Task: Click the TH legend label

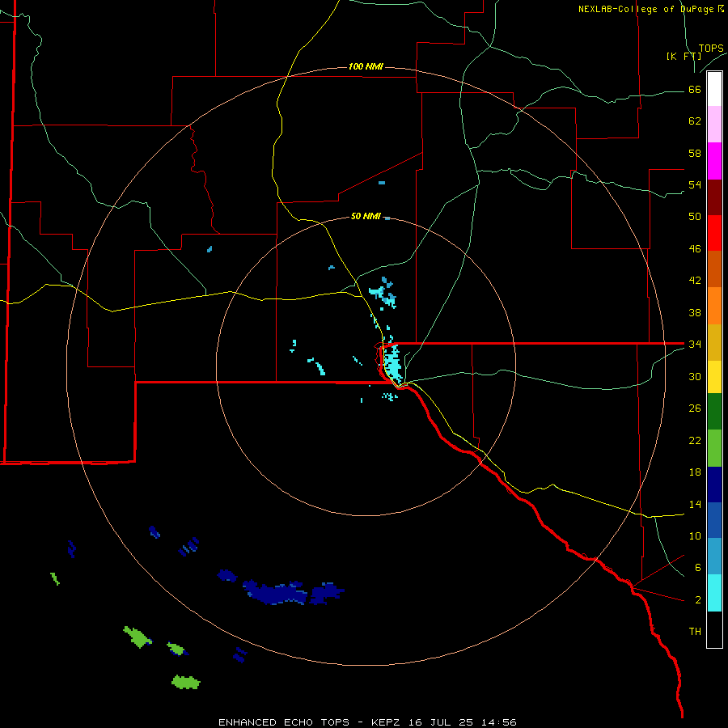Action: 695,632
